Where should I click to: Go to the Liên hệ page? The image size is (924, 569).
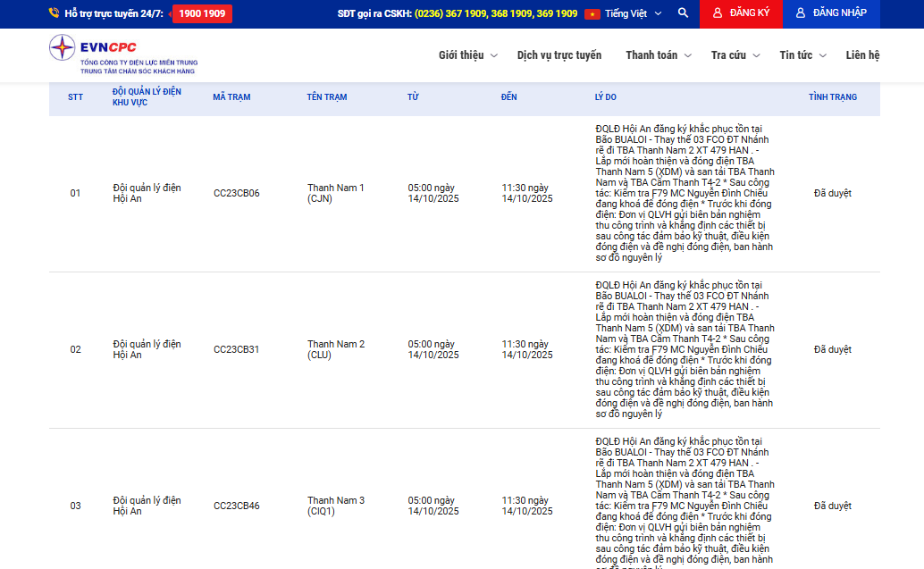tap(862, 55)
